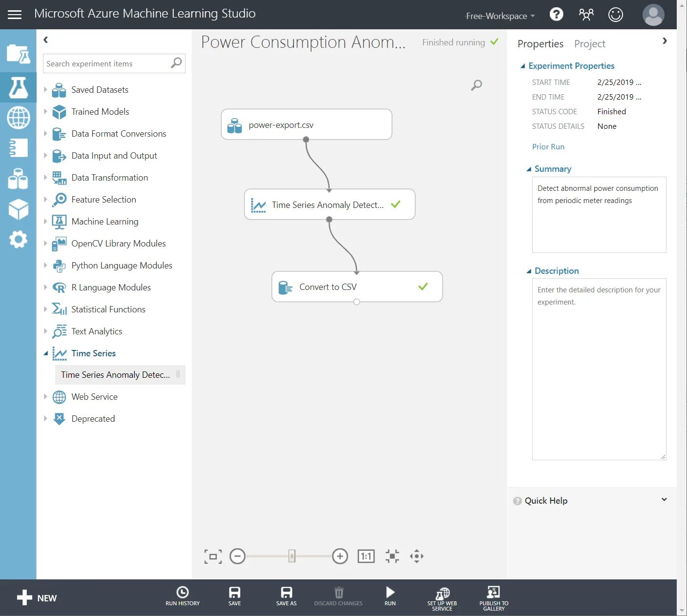Open the community people icon

[x=586, y=14]
